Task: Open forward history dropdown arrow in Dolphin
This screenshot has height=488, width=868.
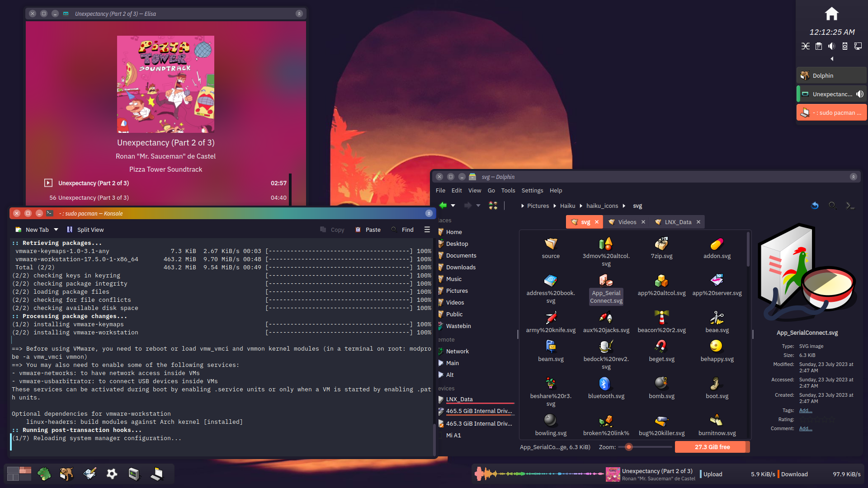Action: click(478, 206)
